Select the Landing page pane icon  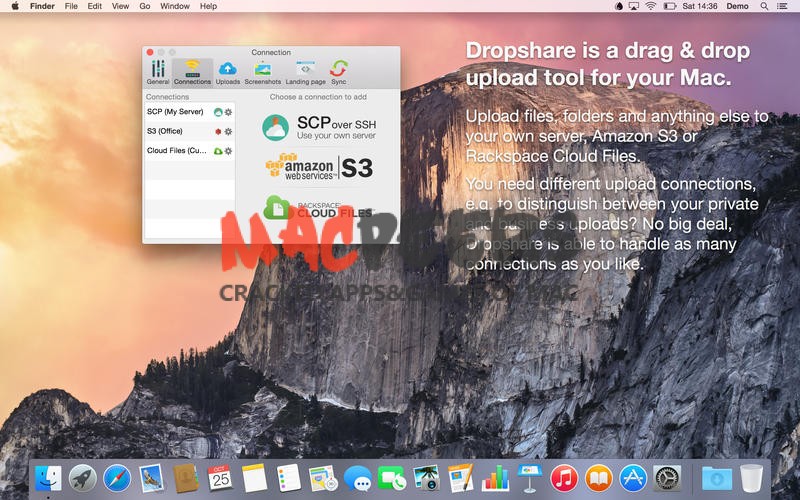click(305, 71)
